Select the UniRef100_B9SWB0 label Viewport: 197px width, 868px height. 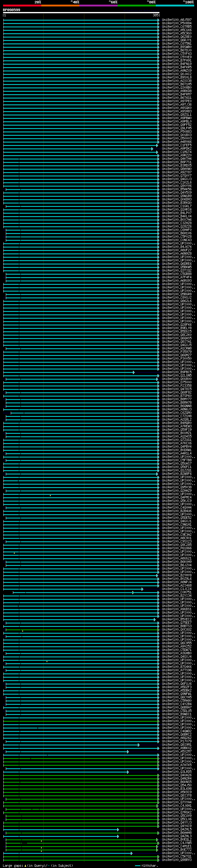tap(177, 47)
